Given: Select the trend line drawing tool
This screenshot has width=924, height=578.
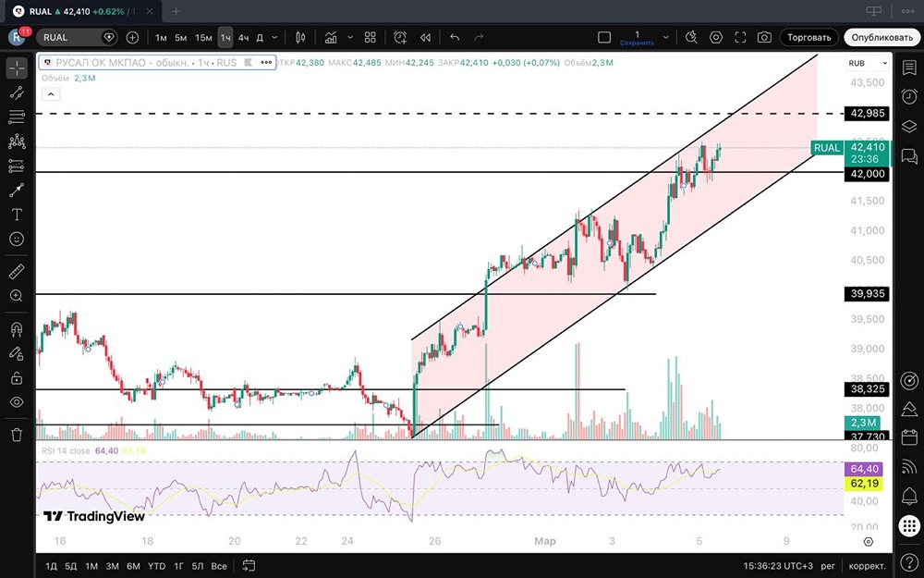Looking at the screenshot, I should click(17, 92).
